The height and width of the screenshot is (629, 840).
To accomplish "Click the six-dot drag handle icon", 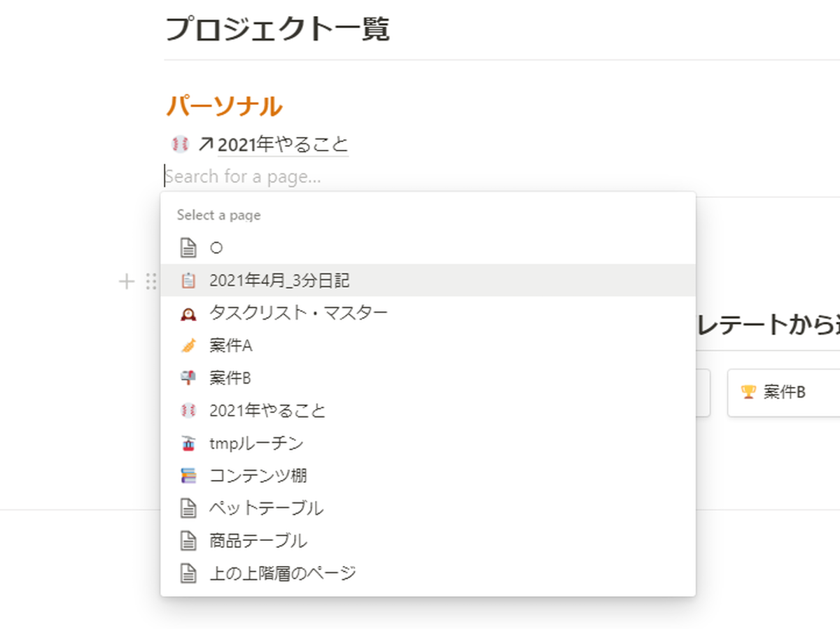I will pyautogui.click(x=150, y=281).
